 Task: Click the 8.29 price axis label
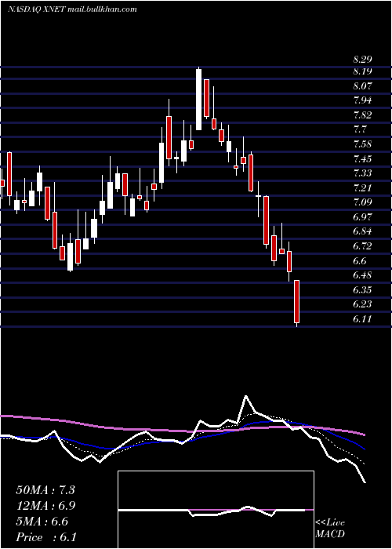362,60
